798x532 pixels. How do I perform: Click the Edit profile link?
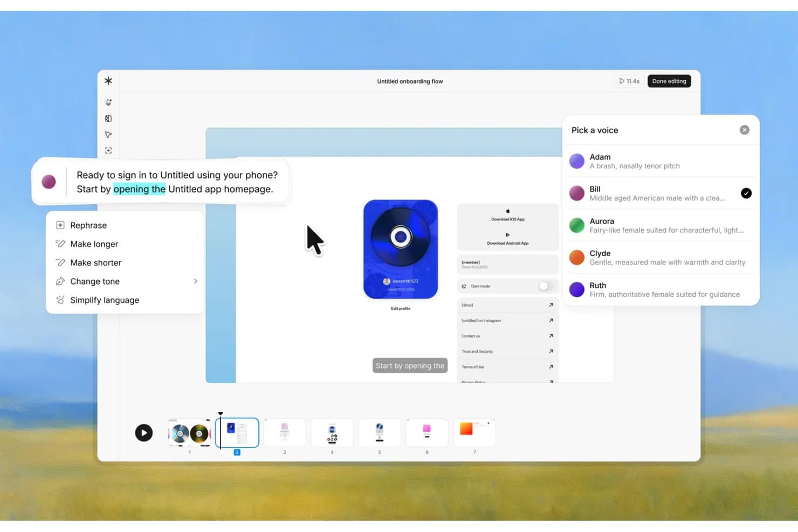pyautogui.click(x=401, y=309)
